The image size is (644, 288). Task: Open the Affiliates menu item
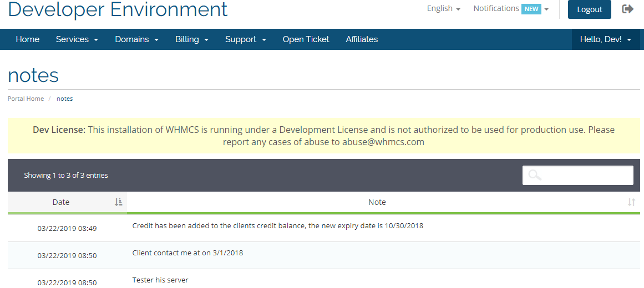(x=362, y=39)
